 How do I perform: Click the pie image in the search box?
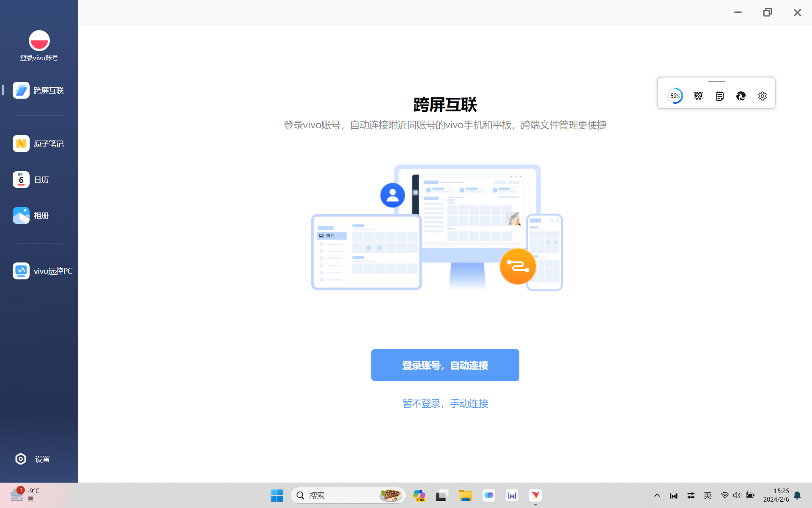click(x=390, y=495)
